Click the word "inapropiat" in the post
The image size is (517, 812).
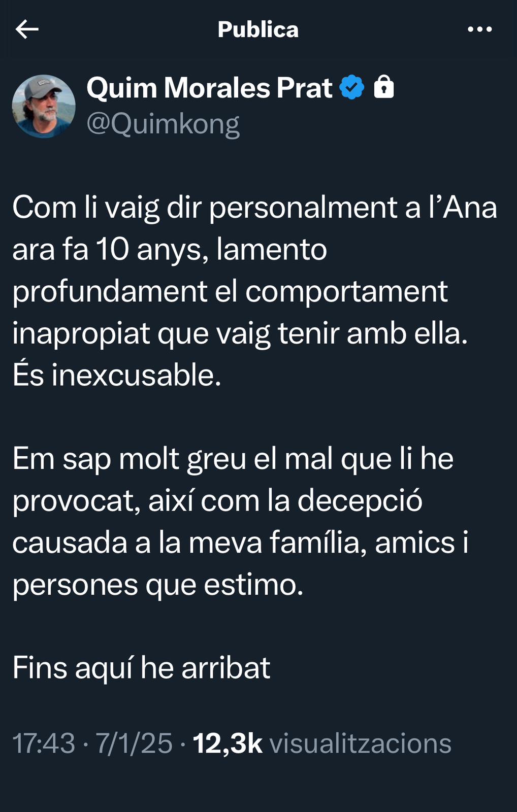tap(81, 334)
